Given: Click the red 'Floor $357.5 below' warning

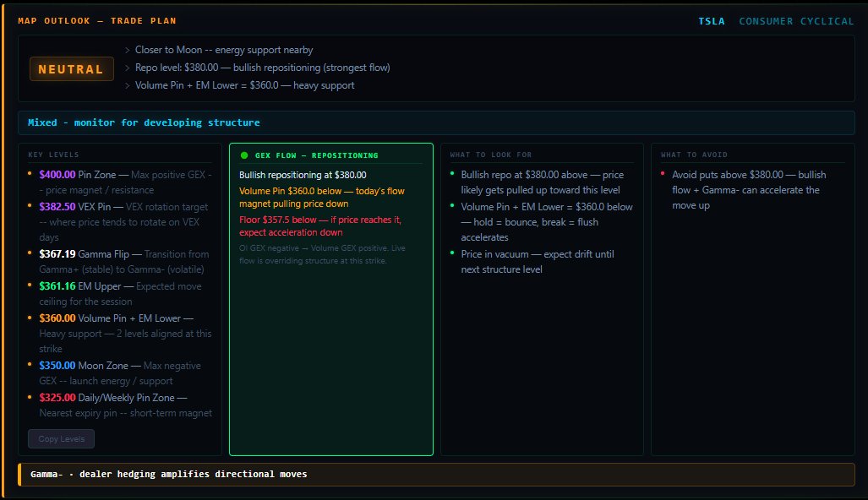Looking at the screenshot, I should [x=320, y=226].
